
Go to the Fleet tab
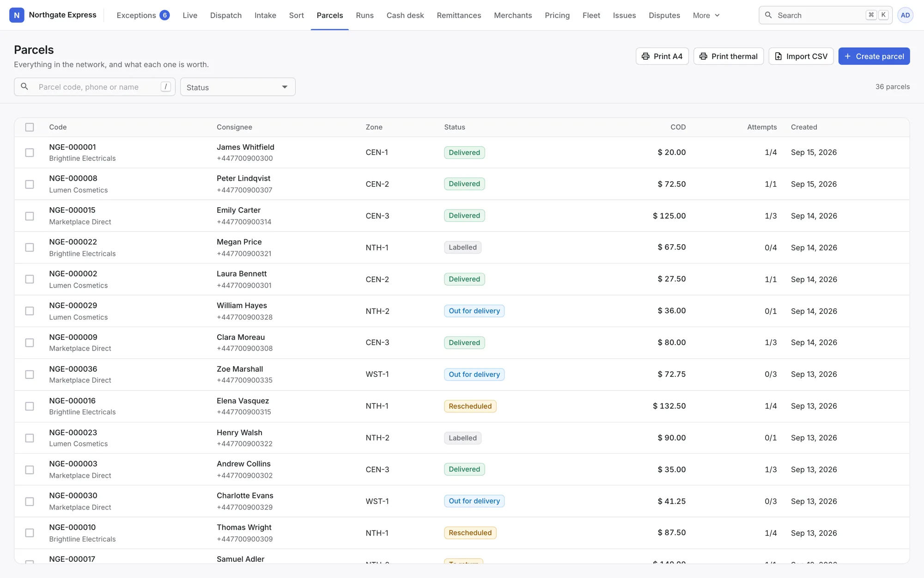[591, 15]
